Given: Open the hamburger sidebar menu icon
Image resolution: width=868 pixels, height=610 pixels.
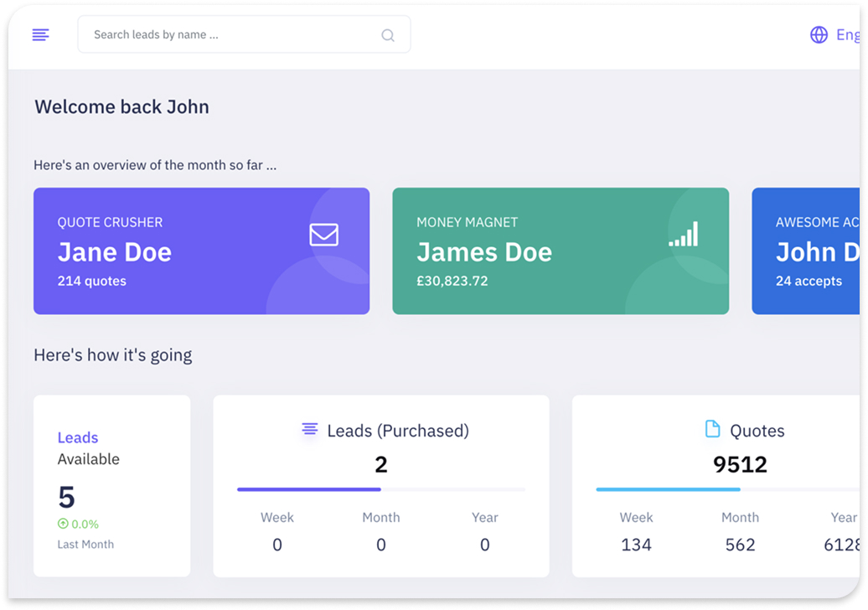Looking at the screenshot, I should (x=40, y=34).
